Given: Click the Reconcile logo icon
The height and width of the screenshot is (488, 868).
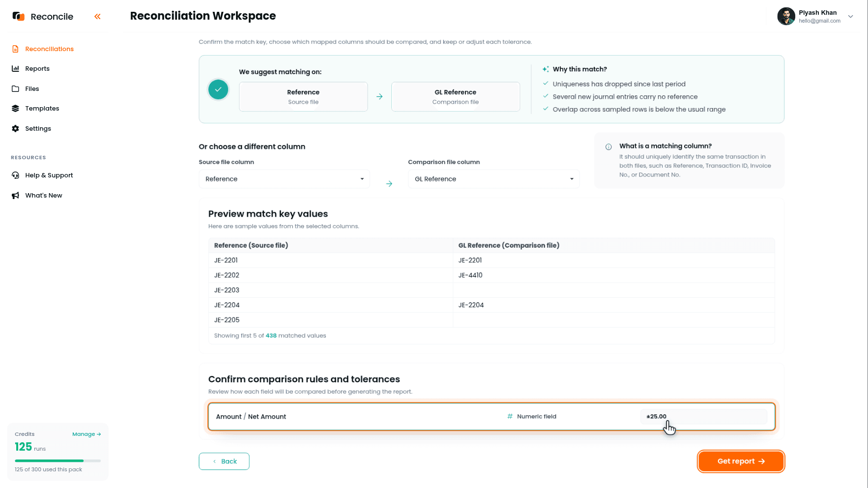Looking at the screenshot, I should [18, 16].
